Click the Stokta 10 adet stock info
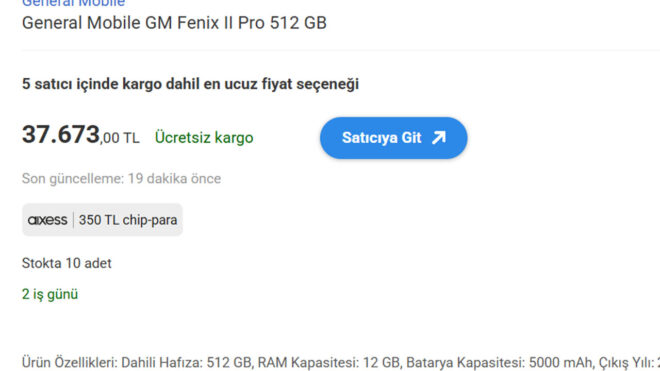Image resolution: width=660 pixels, height=371 pixels. tap(67, 263)
